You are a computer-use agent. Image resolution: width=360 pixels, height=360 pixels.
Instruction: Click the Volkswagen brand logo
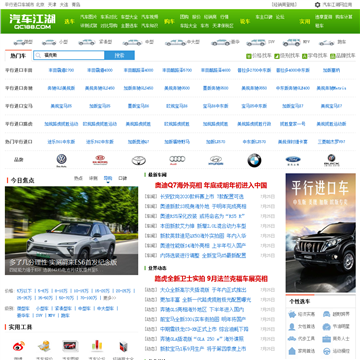61,160
